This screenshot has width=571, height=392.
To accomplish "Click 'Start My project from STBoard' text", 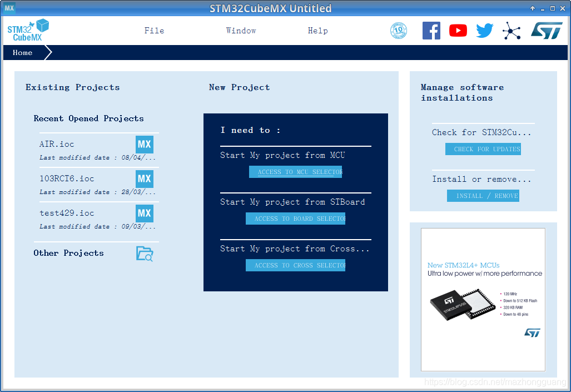I will 292,202.
